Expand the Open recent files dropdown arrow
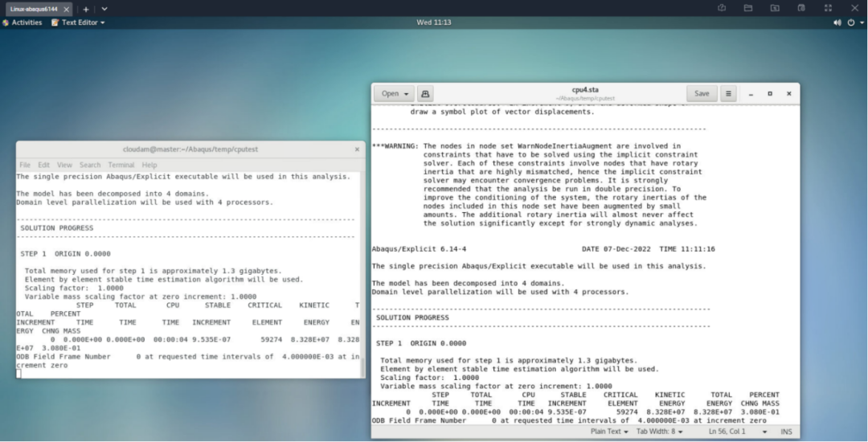 (407, 93)
